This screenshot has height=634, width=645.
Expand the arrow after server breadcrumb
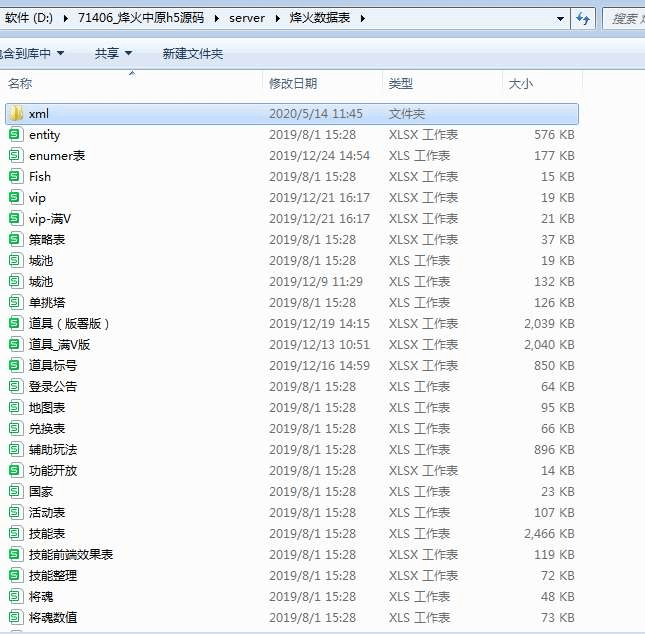(x=277, y=19)
